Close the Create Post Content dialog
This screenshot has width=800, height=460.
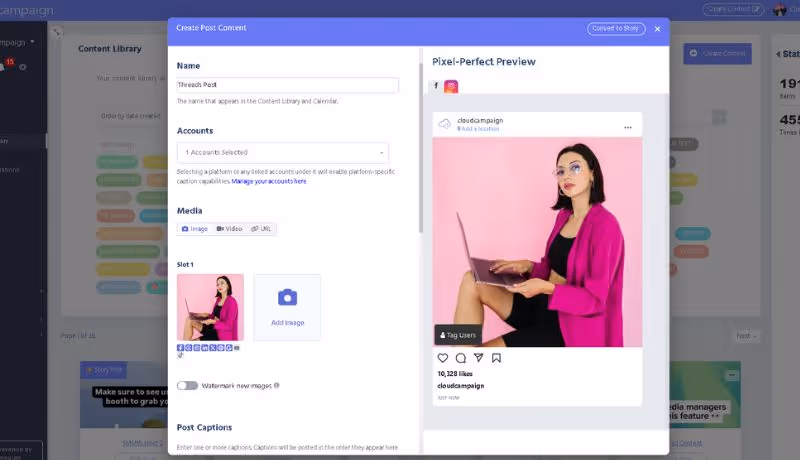pos(657,29)
